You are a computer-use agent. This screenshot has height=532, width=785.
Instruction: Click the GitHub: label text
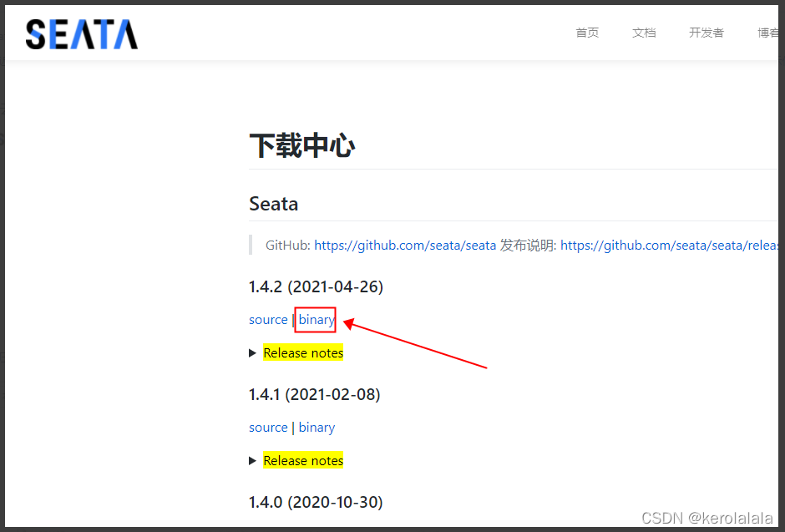(x=288, y=246)
